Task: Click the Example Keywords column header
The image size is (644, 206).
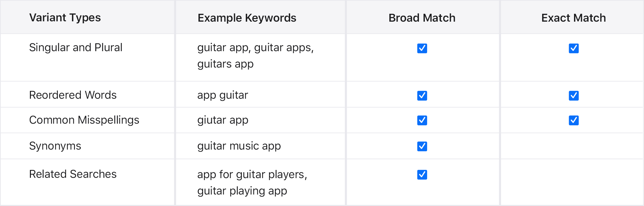Action: coord(247,18)
